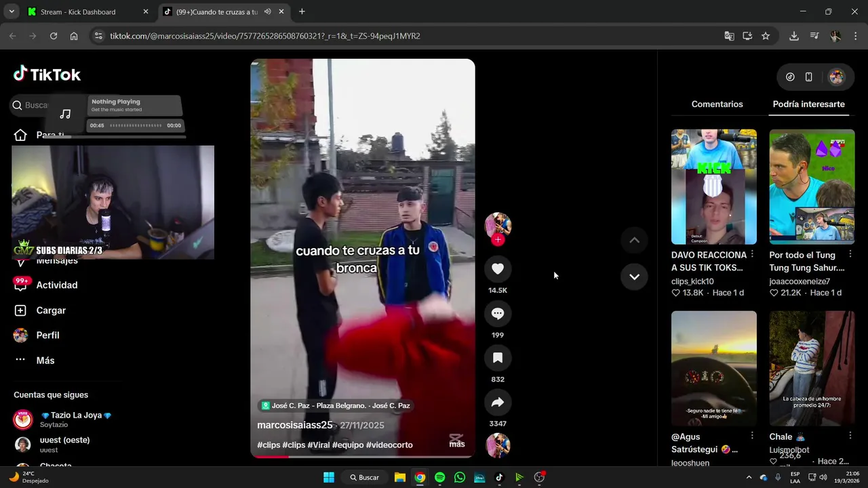Open DAVO REACCIONA video thumbnail
Image resolution: width=868 pixels, height=488 pixels.
point(714,186)
